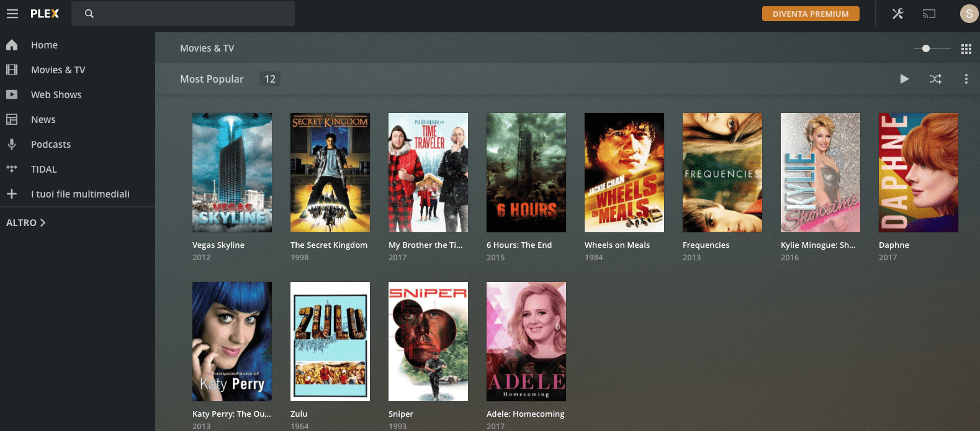Click the DIVENTA PREMIUM button
This screenshot has width=980, height=431.
tap(811, 14)
